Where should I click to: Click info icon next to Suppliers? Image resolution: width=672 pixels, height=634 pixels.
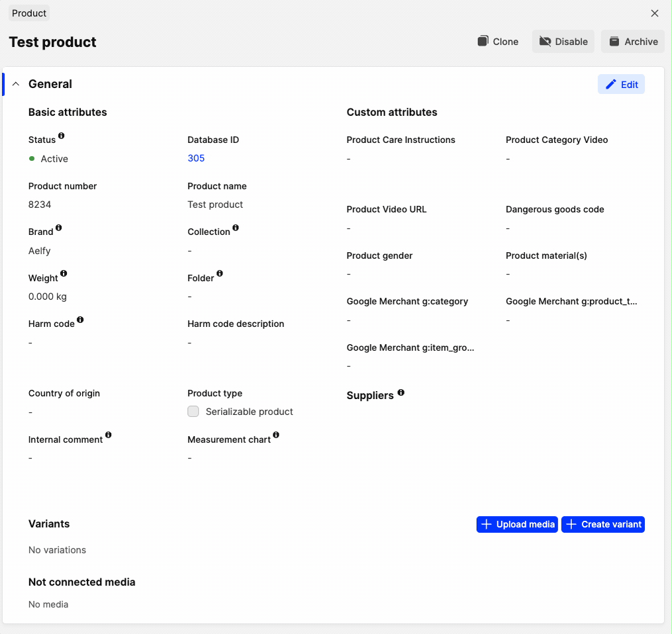tap(401, 392)
